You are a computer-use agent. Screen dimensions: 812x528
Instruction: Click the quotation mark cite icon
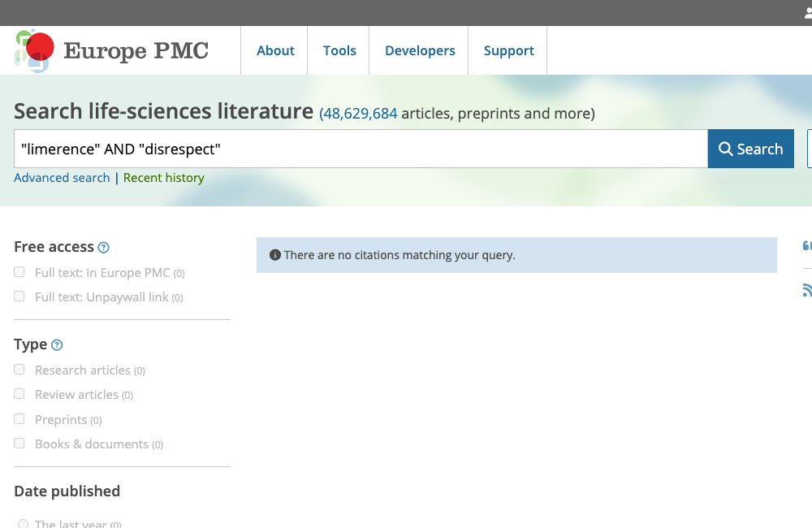(x=807, y=245)
